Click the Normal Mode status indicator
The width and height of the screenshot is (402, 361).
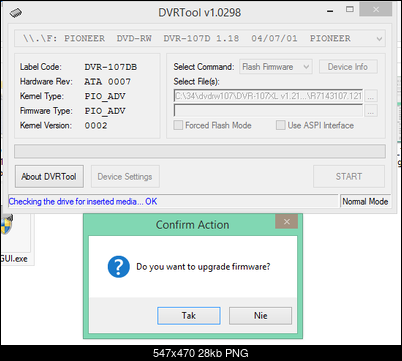point(365,201)
